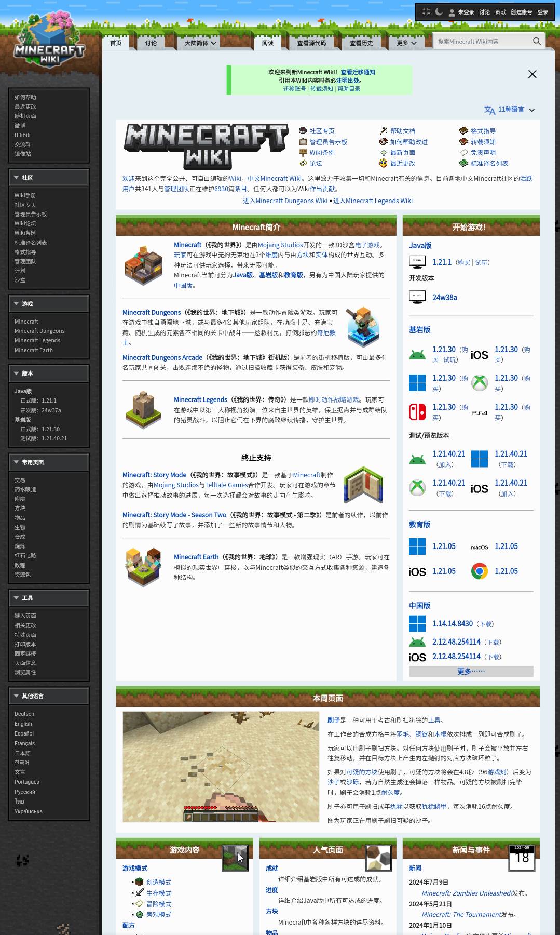Click the Nintendo Switch icon under 基岩版
The width and height of the screenshot is (560, 935).
pyautogui.click(x=417, y=412)
